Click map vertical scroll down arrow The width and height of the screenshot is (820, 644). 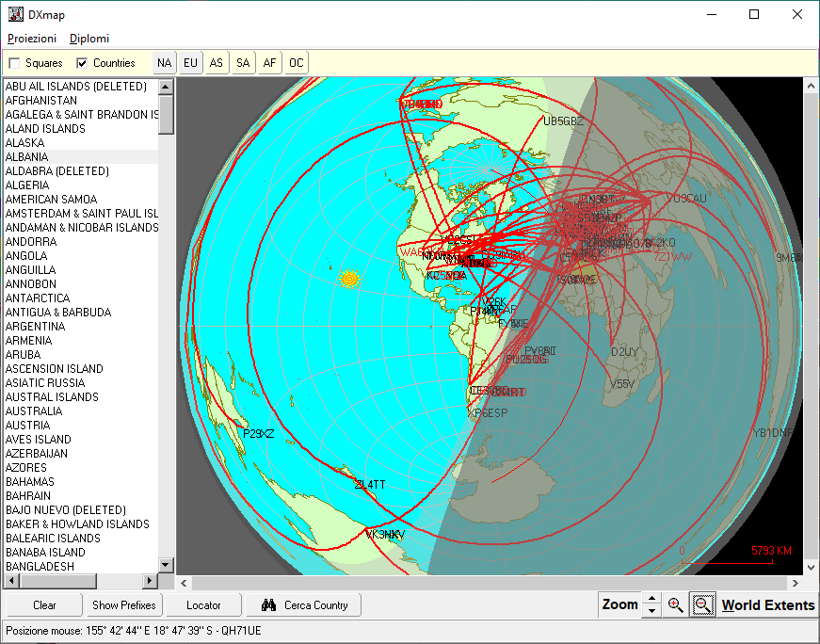point(811,567)
